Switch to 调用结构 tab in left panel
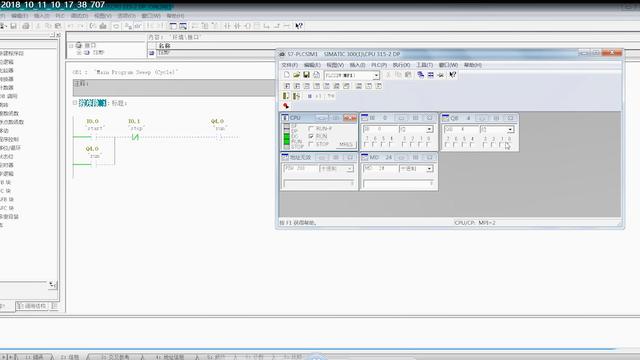The image size is (640, 360). (x=32, y=306)
